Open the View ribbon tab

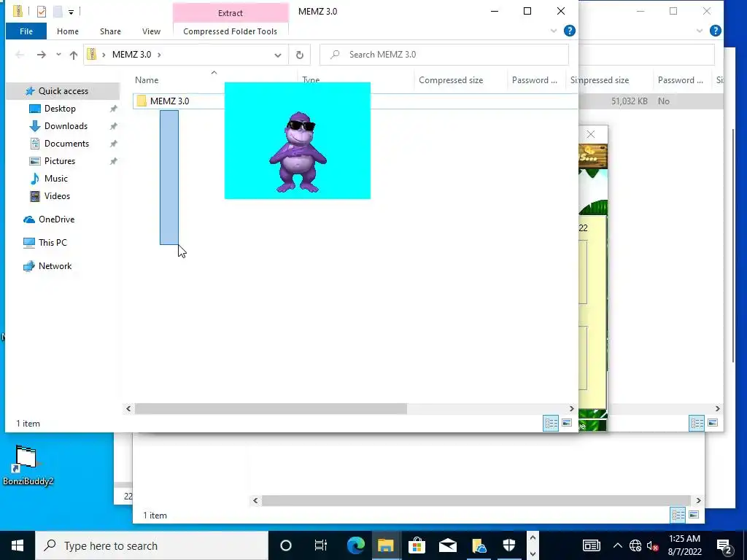[x=151, y=31]
